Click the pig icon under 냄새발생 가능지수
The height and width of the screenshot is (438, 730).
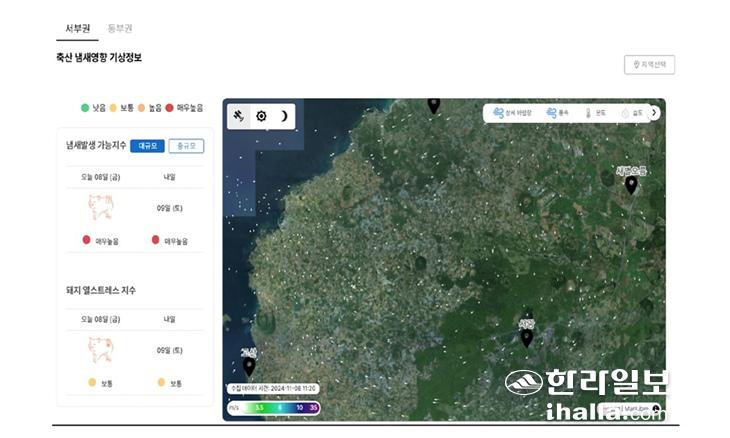click(x=100, y=208)
